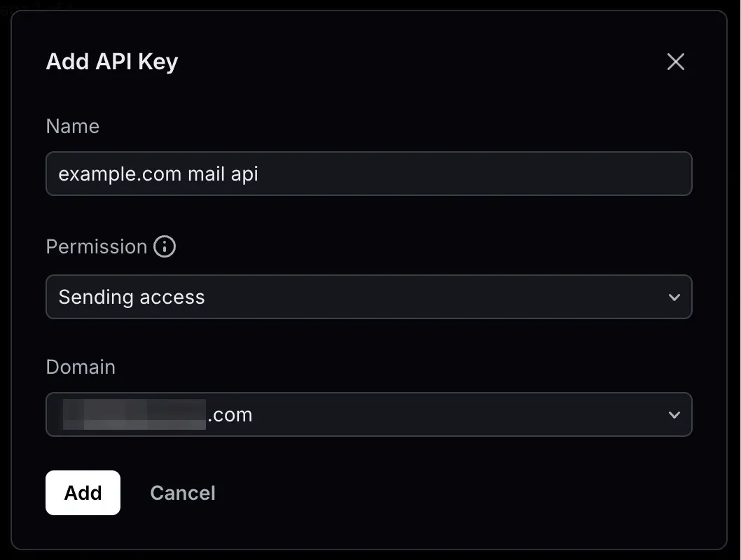741x560 pixels.
Task: Click the '.com' domain value text
Action: 230,415
